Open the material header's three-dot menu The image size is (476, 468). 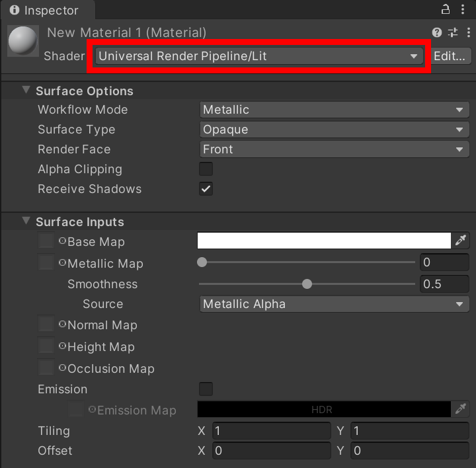[469, 32]
